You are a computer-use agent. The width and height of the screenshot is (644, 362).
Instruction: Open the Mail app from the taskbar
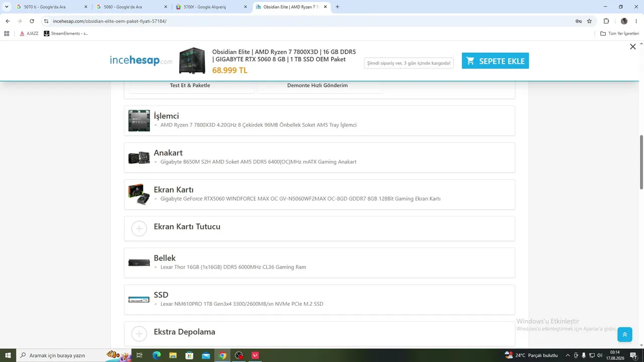tap(206, 355)
